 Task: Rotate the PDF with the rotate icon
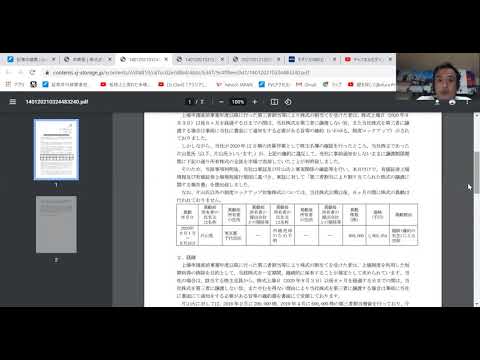click(x=288, y=102)
